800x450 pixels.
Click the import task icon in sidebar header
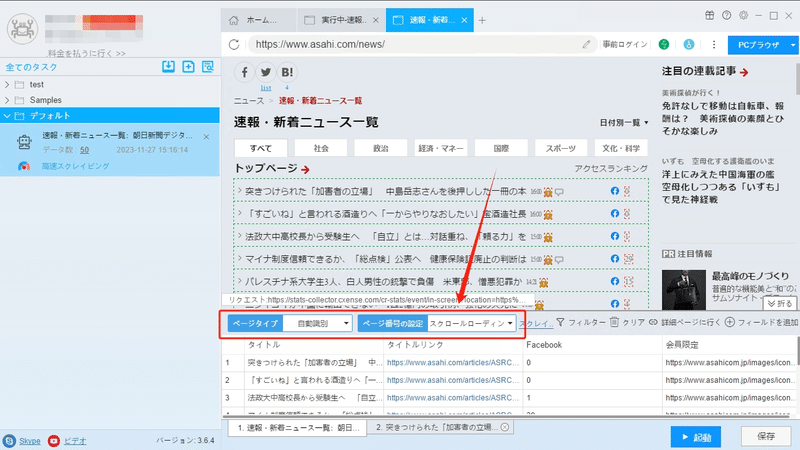tap(168, 66)
